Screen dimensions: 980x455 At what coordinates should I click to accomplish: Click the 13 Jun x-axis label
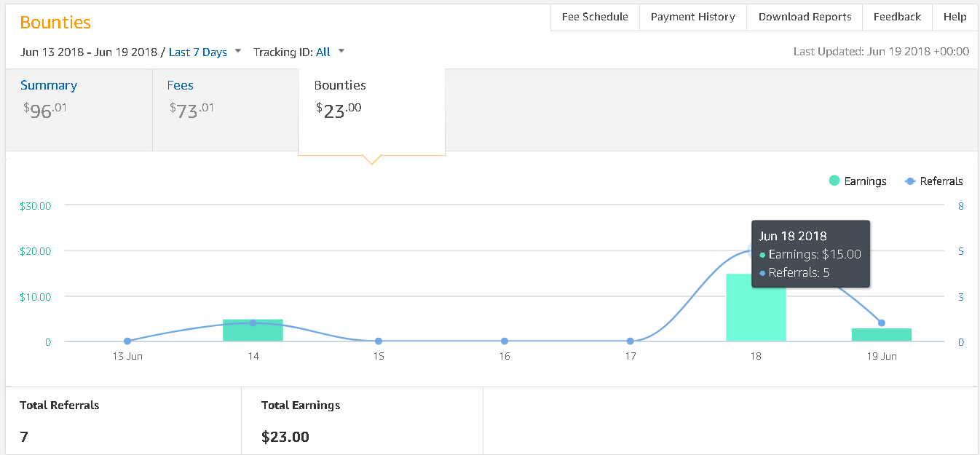[x=127, y=356]
